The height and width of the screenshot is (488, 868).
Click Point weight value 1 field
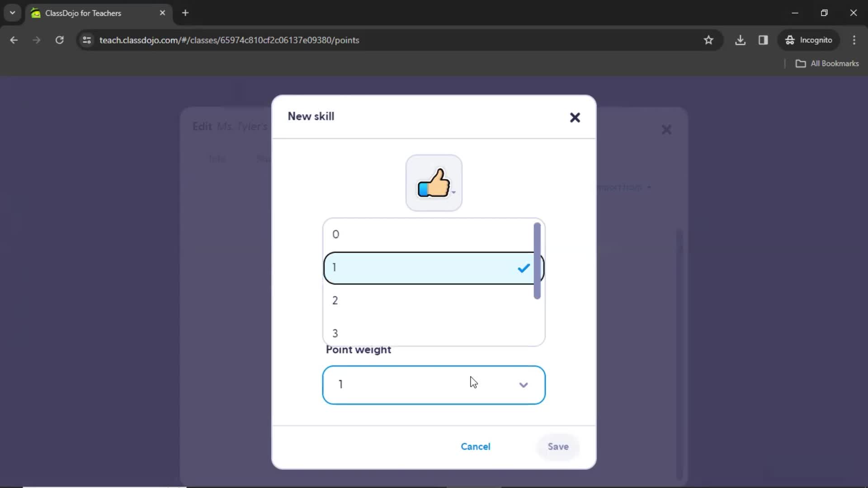434,385
